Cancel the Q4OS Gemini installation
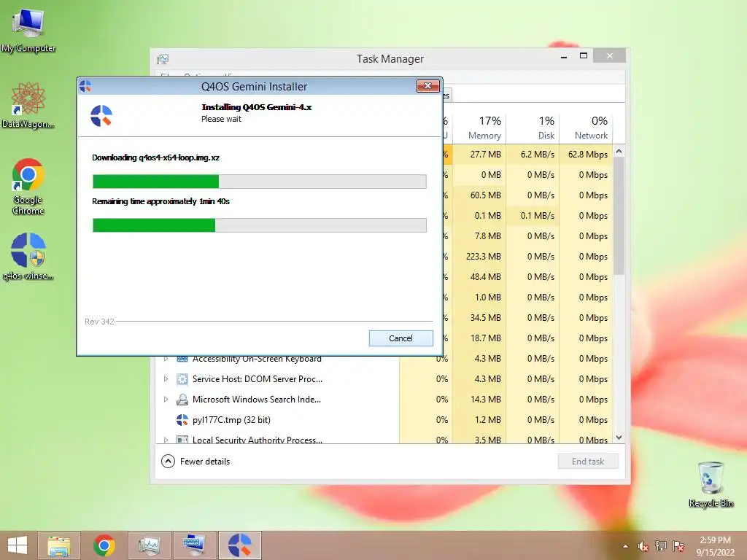The width and height of the screenshot is (747, 560). point(400,338)
